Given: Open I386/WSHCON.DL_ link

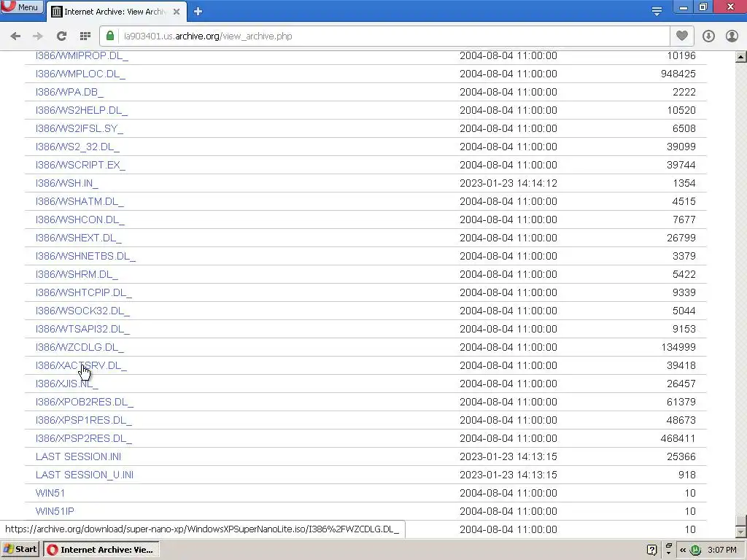Looking at the screenshot, I should tap(80, 219).
